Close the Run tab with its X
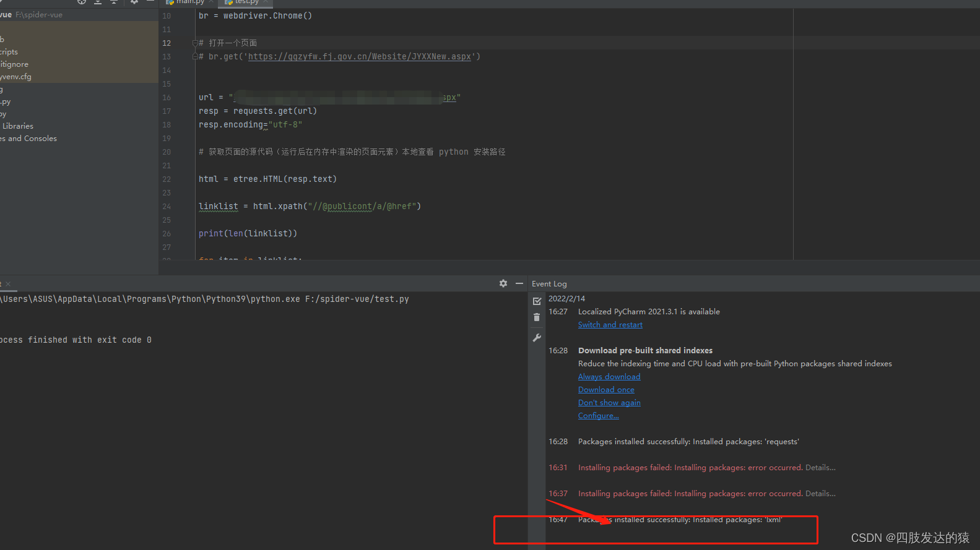 point(8,284)
